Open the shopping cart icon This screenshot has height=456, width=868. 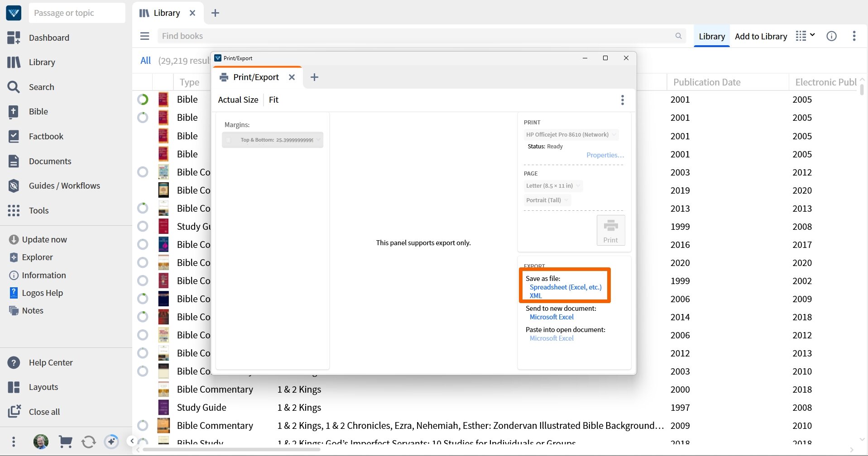point(66,442)
